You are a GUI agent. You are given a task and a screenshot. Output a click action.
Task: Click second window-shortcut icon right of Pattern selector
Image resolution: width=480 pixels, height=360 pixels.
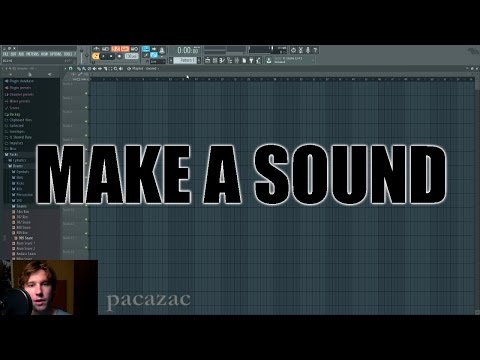point(215,60)
